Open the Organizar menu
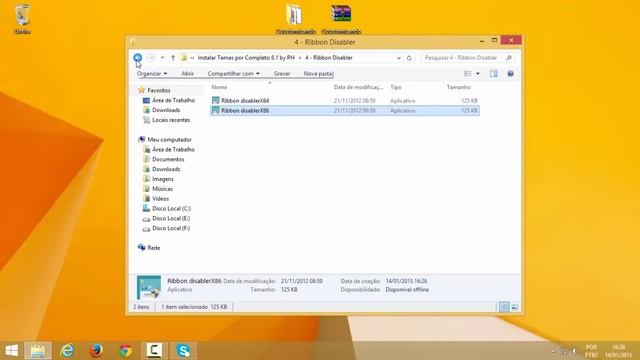Image resolution: width=640 pixels, height=360 pixels. point(152,73)
